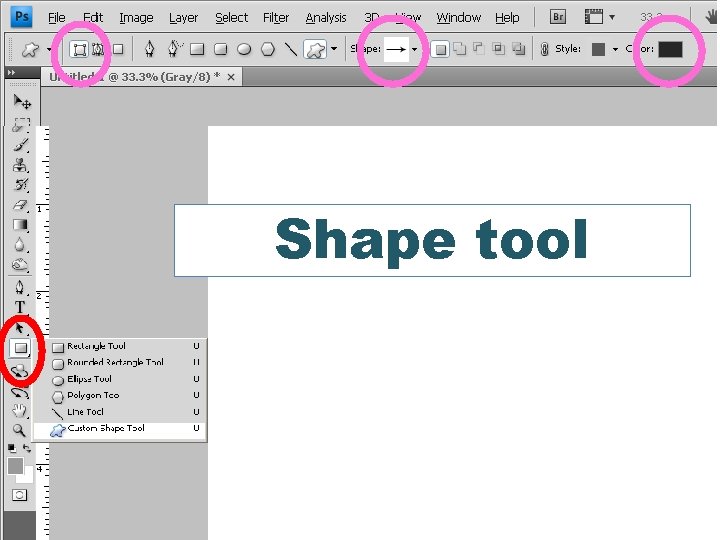Select the Lasso selection tool
This screenshot has width=720, height=540.
21,125
